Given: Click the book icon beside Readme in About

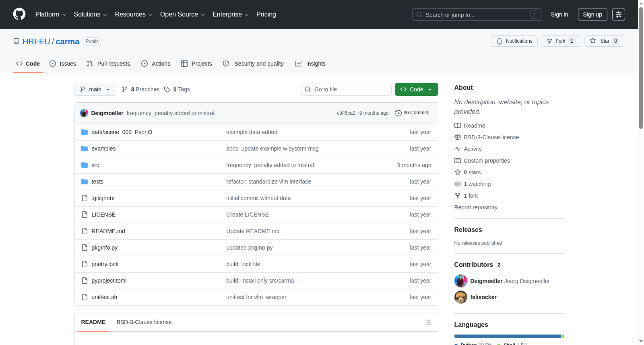Looking at the screenshot, I should click(x=458, y=126).
